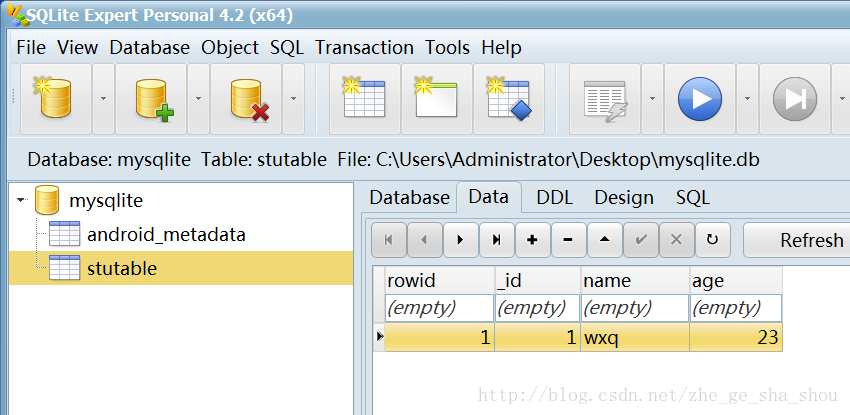850x415 pixels.
Task: Select the wxq cell in data grid
Action: point(635,338)
